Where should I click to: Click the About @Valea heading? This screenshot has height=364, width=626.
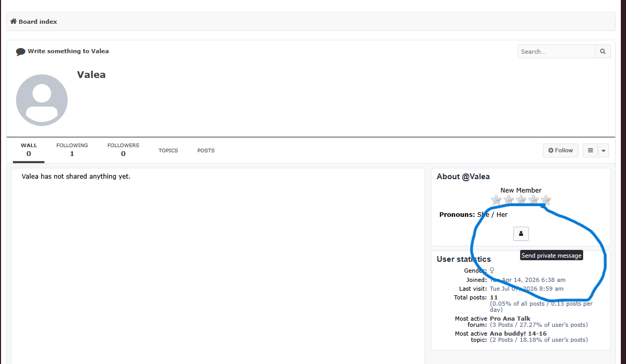coord(463,177)
